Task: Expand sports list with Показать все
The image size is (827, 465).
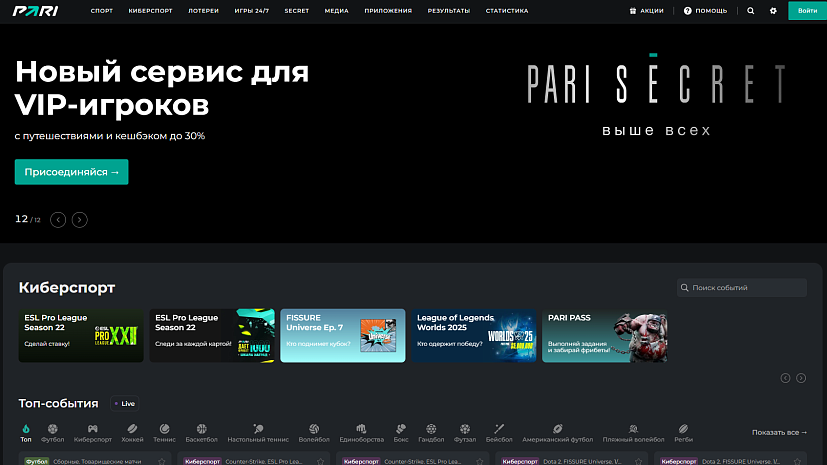Action: point(779,432)
